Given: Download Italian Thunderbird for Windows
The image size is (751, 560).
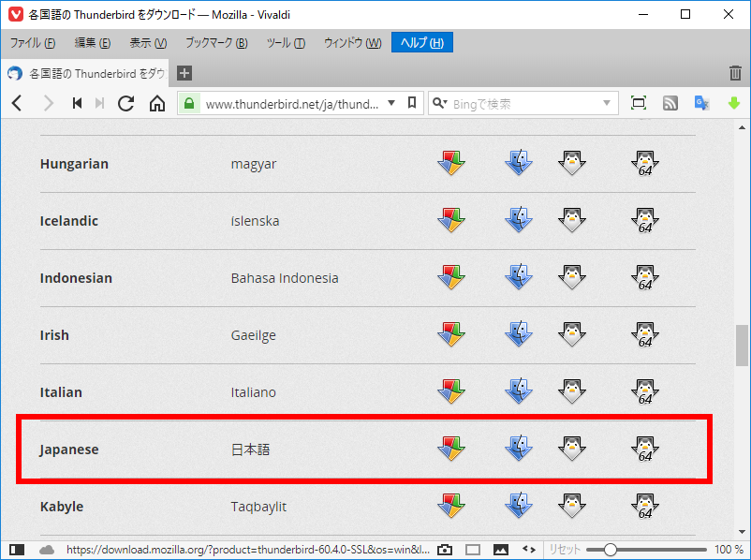Looking at the screenshot, I should click(451, 391).
